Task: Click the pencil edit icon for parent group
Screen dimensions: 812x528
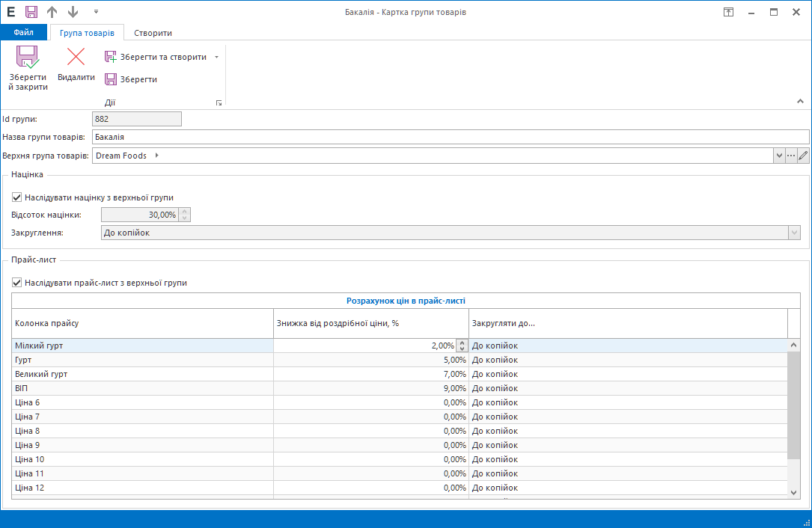Action: [803, 156]
